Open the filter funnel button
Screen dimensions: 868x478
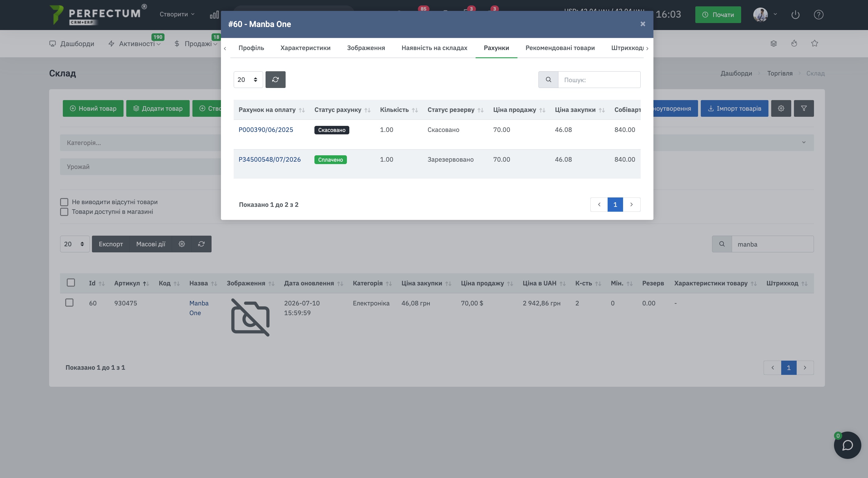click(804, 108)
